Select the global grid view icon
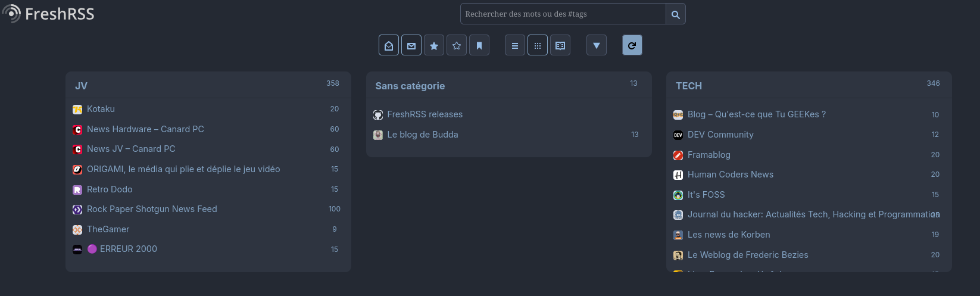This screenshot has width=980, height=296. 538,45
